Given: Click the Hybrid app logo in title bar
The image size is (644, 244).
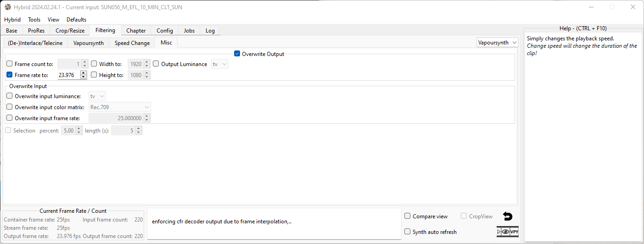Looking at the screenshot, I should tap(8, 7).
